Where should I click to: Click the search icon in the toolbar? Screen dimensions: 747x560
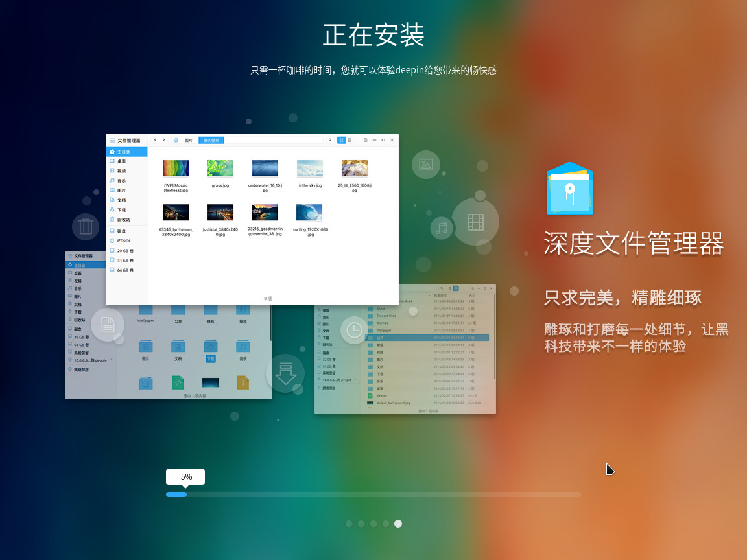click(331, 140)
